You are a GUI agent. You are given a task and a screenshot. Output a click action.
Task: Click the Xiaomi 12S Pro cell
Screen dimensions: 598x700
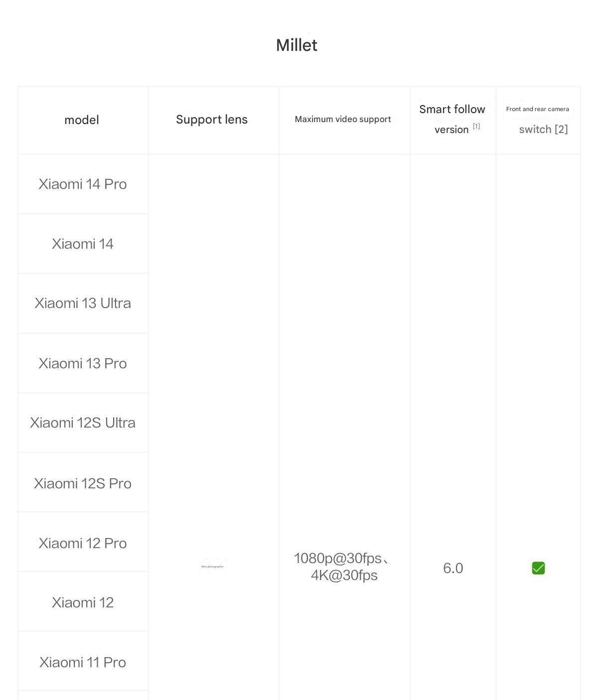(83, 483)
